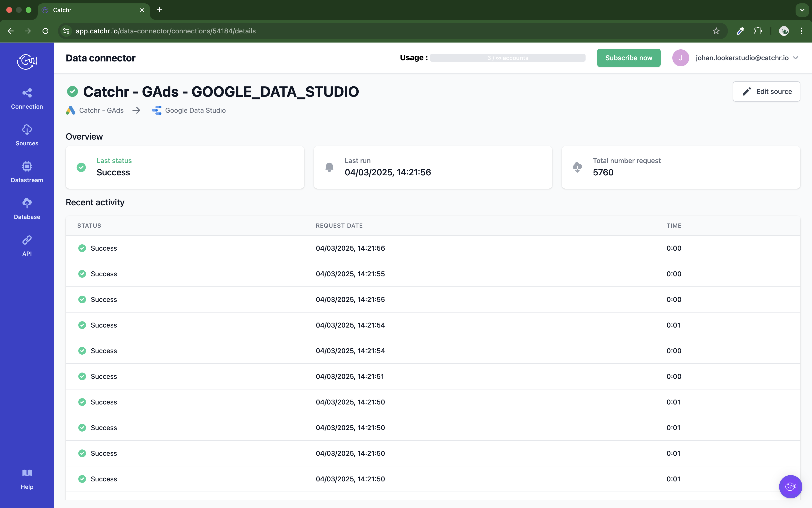Go back using the browser back arrow

11,31
